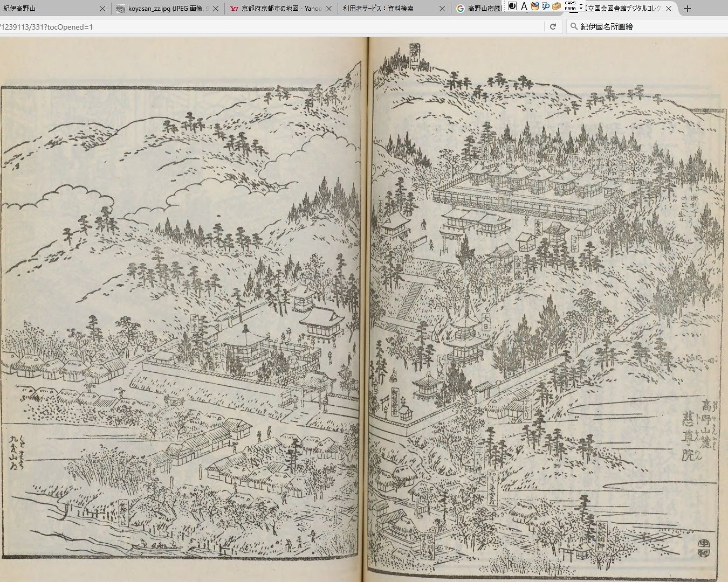Open a new browser tab

(687, 9)
